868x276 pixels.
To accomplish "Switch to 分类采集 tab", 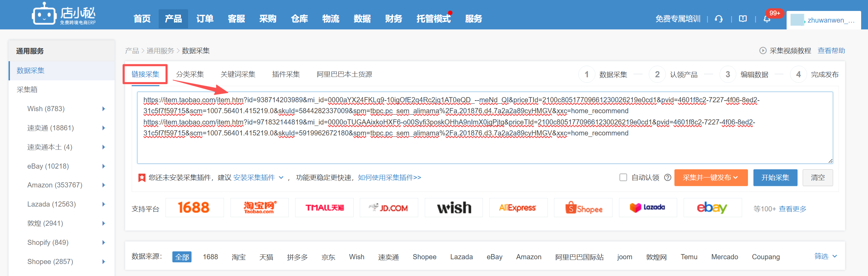I will (190, 74).
